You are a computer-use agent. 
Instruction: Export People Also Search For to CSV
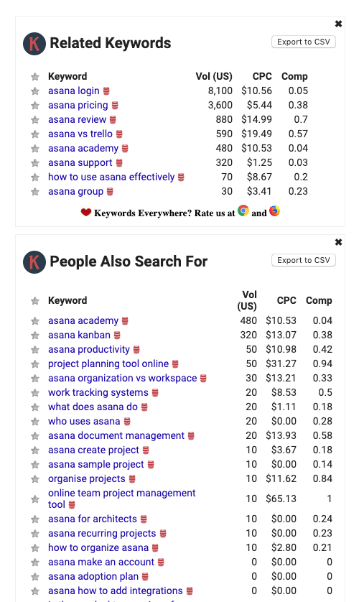pos(304,260)
